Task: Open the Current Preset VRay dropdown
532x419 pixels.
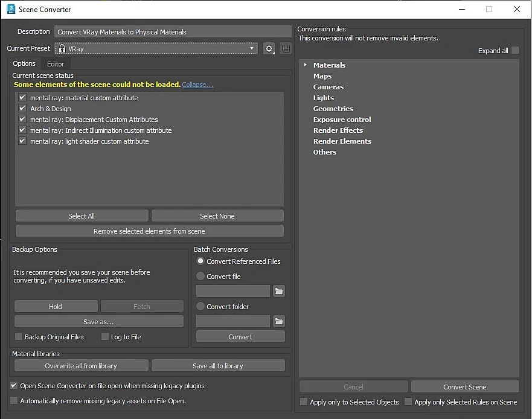Action: click(156, 48)
